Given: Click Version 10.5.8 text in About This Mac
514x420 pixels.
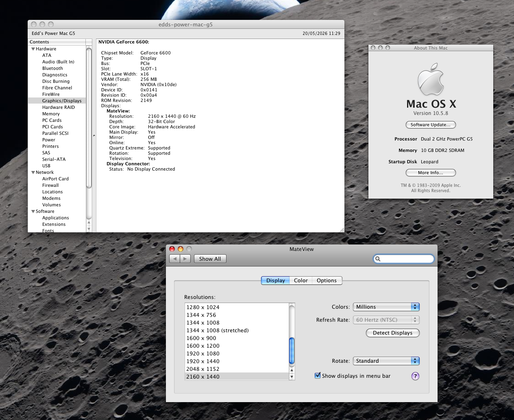Looking at the screenshot, I should click(x=431, y=113).
